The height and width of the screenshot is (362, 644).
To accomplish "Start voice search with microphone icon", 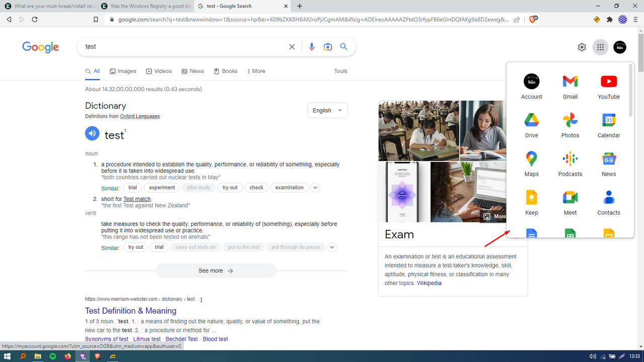I will [311, 47].
